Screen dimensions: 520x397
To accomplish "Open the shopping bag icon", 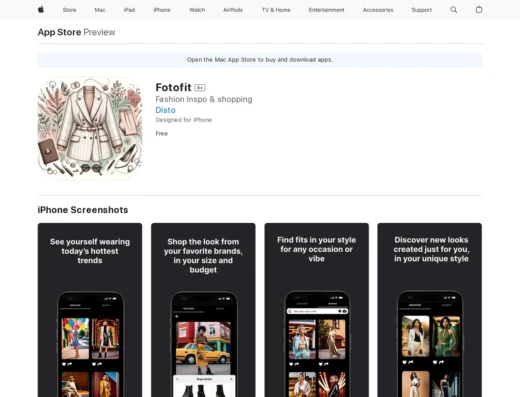I will point(479,10).
